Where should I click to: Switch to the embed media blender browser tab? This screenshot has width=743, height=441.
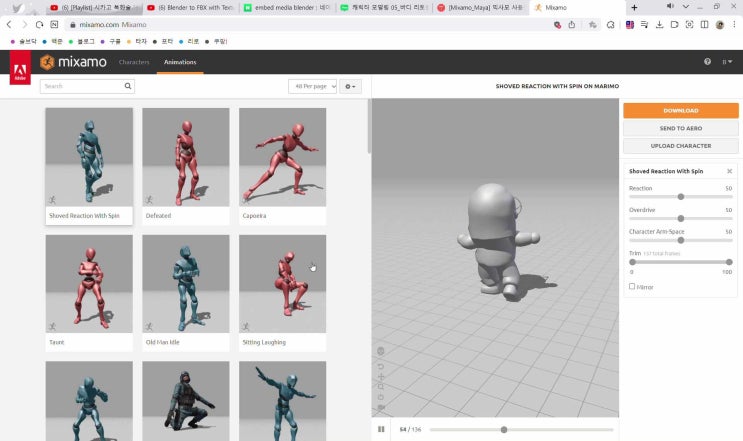[287, 8]
